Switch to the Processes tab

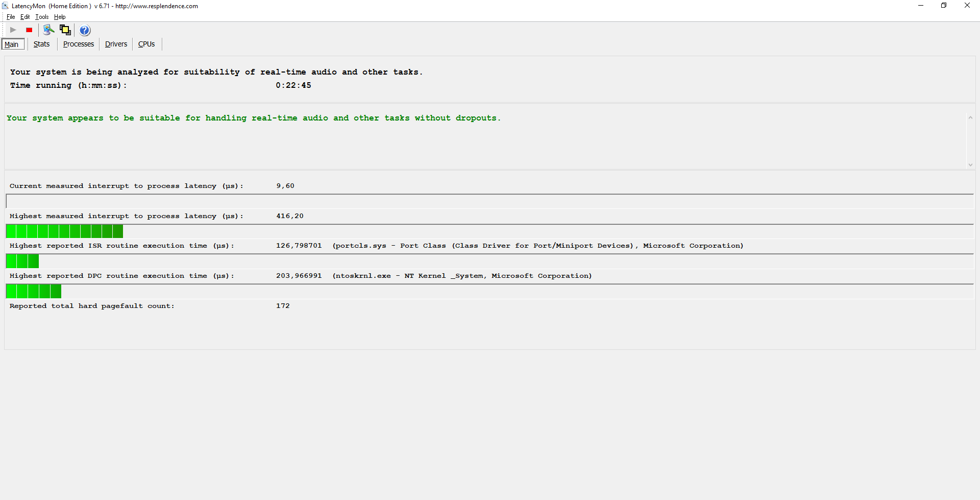[x=79, y=44]
